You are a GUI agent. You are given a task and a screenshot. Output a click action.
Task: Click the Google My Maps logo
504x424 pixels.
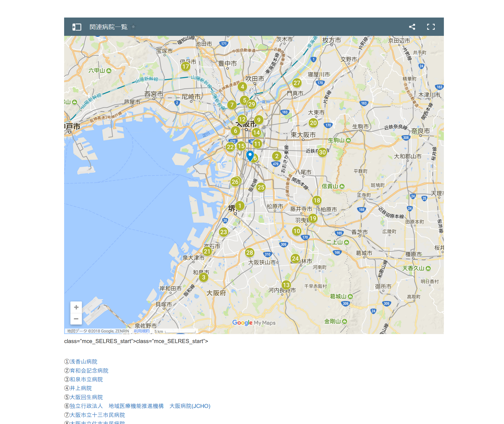coord(254,323)
